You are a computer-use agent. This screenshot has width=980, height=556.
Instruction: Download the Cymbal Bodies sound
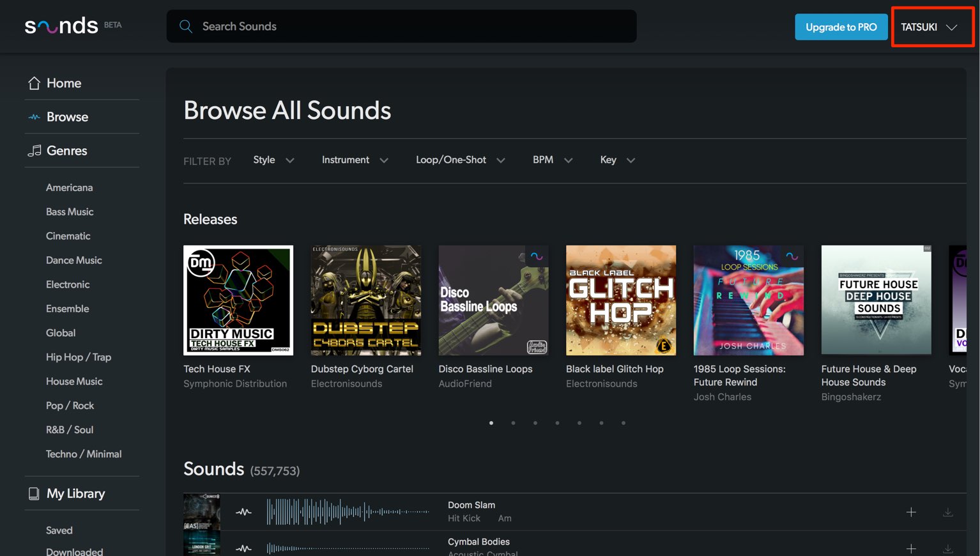tap(948, 548)
